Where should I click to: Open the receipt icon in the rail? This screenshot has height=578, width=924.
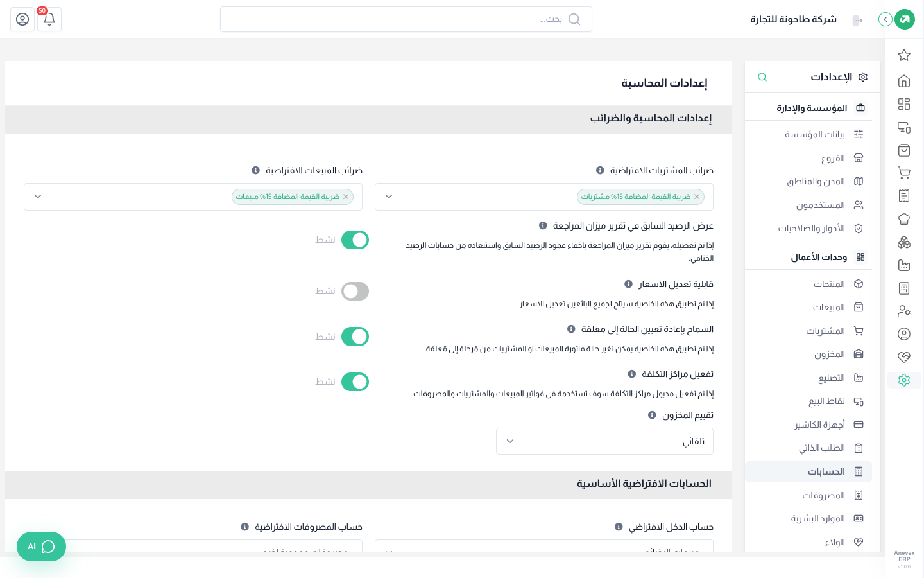(904, 196)
